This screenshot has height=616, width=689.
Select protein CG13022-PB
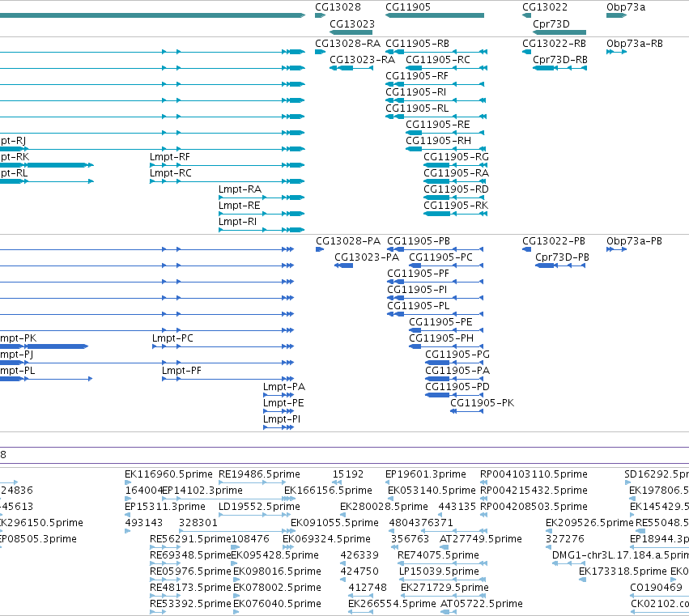point(554,241)
